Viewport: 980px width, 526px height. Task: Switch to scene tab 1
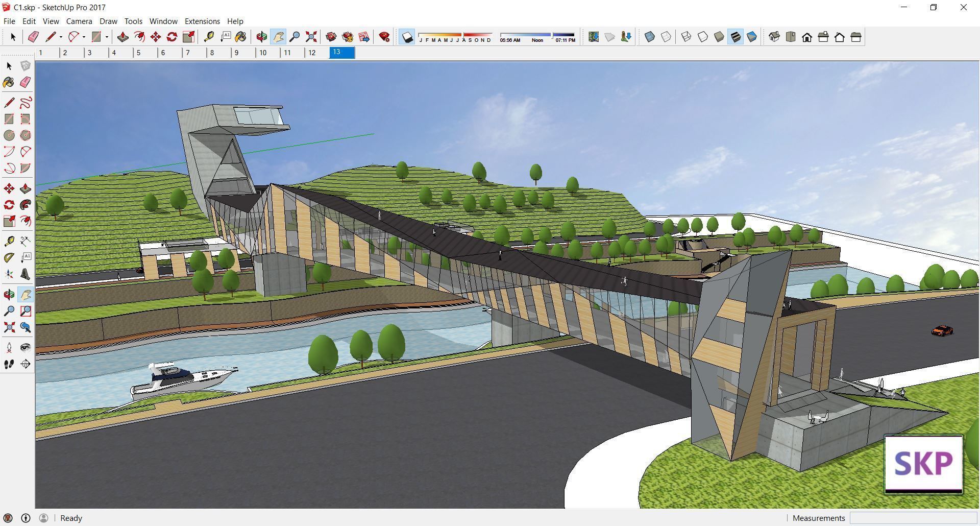47,53
